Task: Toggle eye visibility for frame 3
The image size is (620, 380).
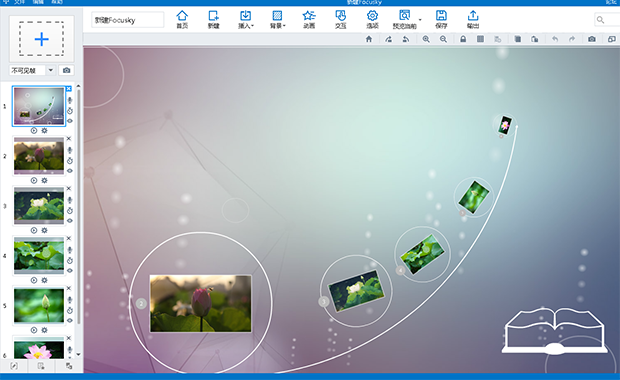Action: pos(70,221)
